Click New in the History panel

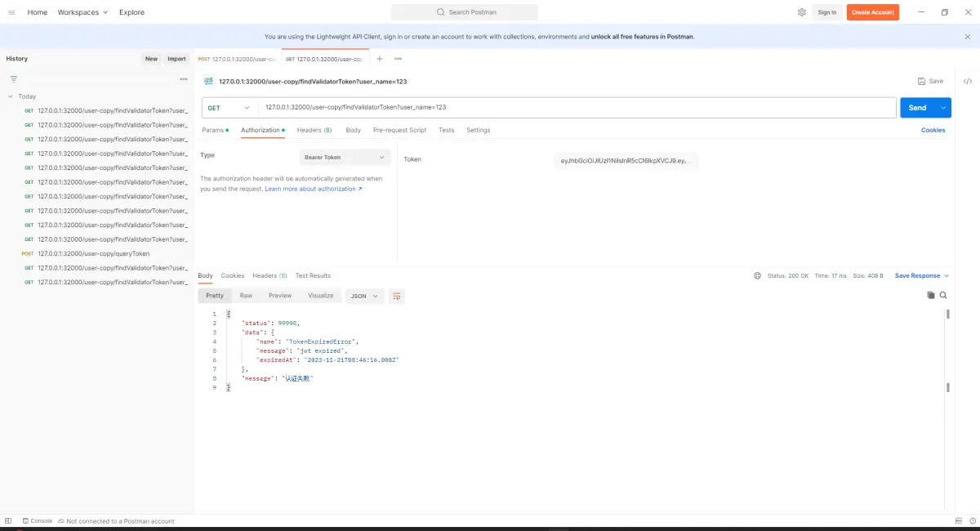(151, 59)
